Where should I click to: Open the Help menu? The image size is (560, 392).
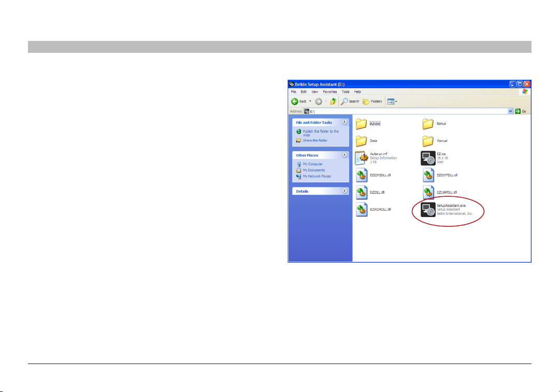pos(357,92)
